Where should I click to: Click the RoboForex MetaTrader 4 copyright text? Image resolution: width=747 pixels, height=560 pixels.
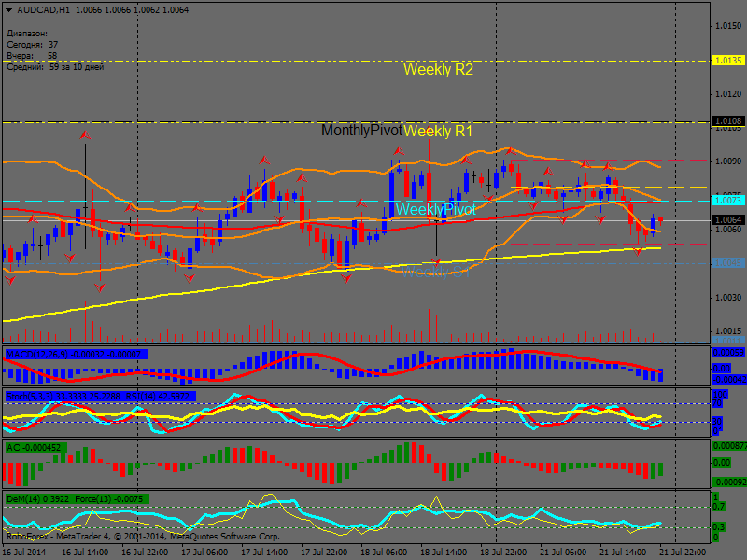[142, 537]
